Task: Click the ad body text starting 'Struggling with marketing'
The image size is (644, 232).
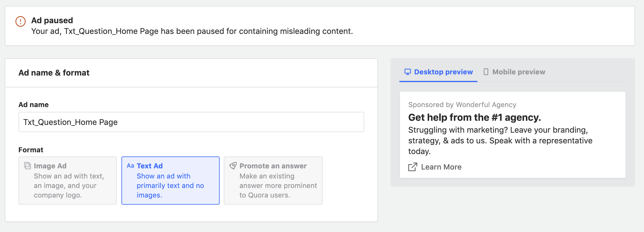Action: [x=500, y=140]
